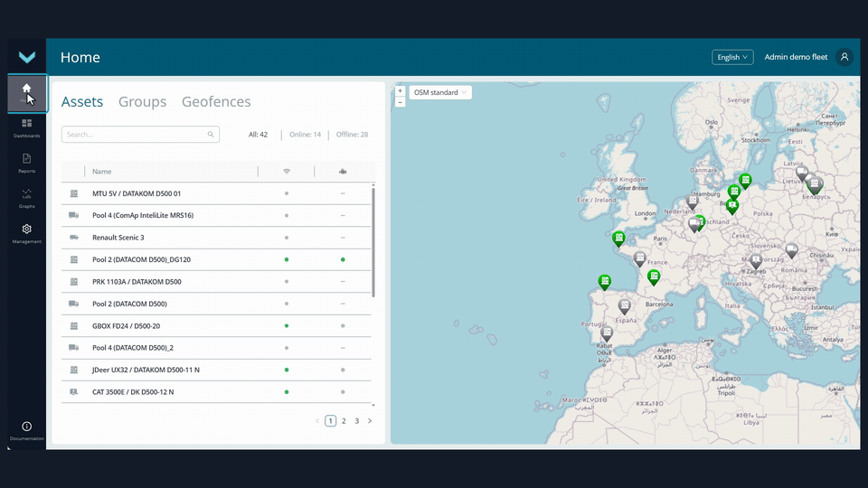Select the grey map marker near Zagreb
The image size is (868, 488).
[756, 262]
